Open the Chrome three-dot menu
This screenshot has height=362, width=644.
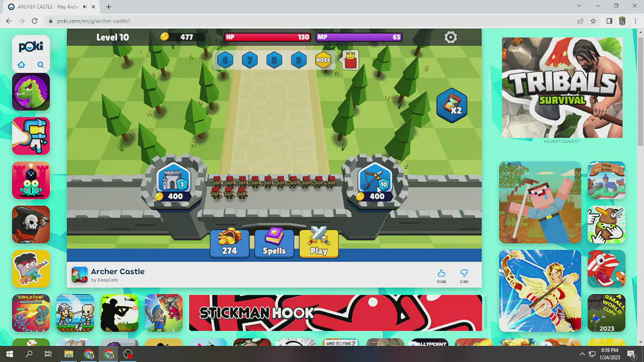635,21
